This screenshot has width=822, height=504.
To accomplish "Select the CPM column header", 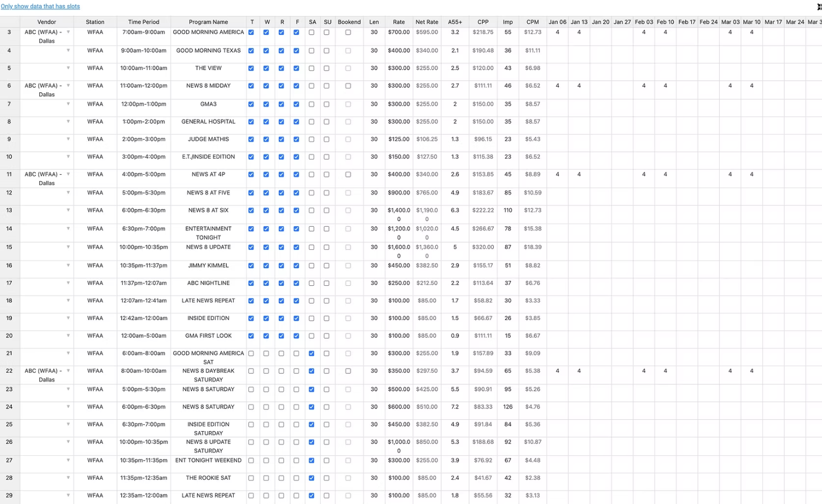I will coord(532,22).
